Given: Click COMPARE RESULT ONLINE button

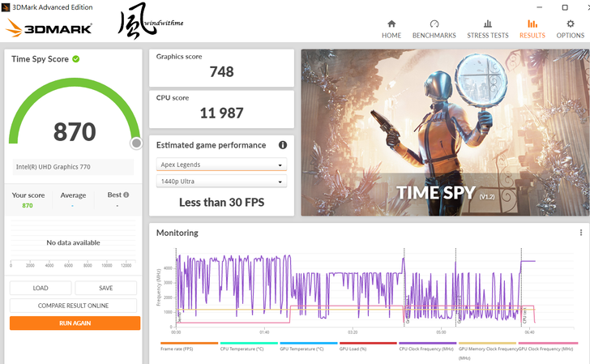Looking at the screenshot, I should tap(74, 306).
